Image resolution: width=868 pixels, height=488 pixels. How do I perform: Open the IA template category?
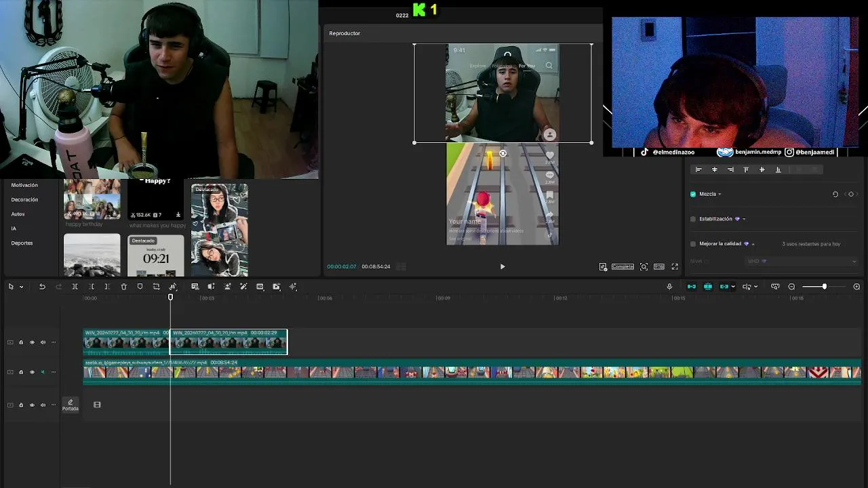point(14,228)
